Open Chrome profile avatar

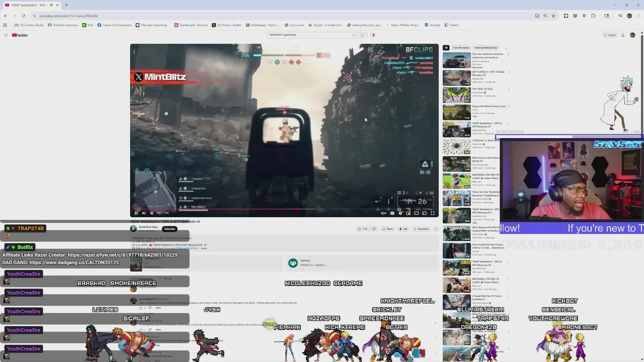[x=629, y=16]
